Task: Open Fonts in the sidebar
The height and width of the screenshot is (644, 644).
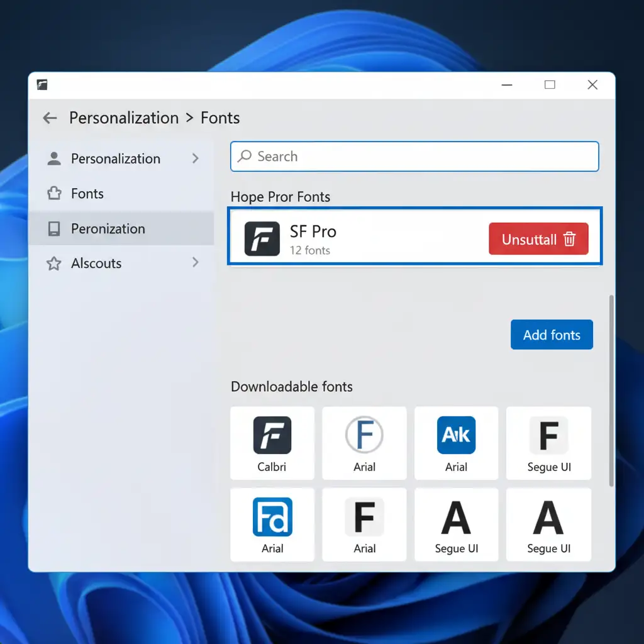Action: click(x=87, y=194)
